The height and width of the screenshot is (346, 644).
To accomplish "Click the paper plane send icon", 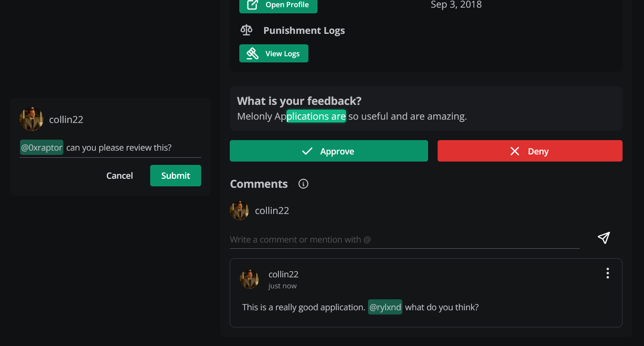I will point(603,237).
